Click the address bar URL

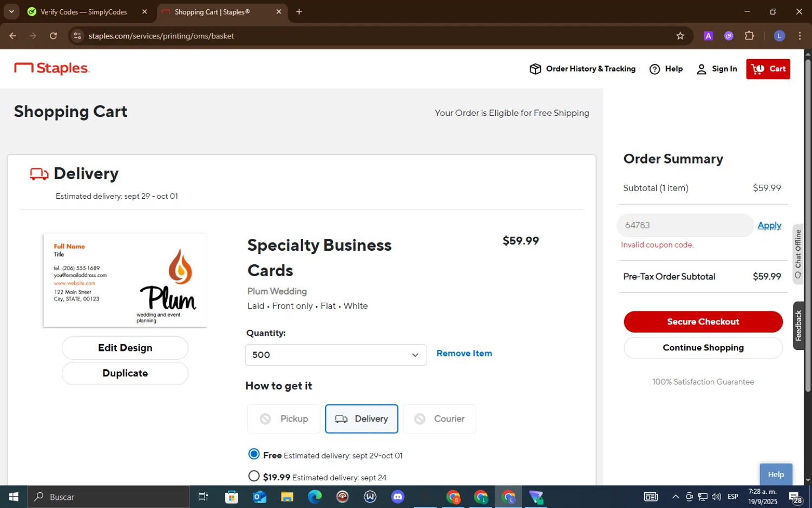point(161,36)
